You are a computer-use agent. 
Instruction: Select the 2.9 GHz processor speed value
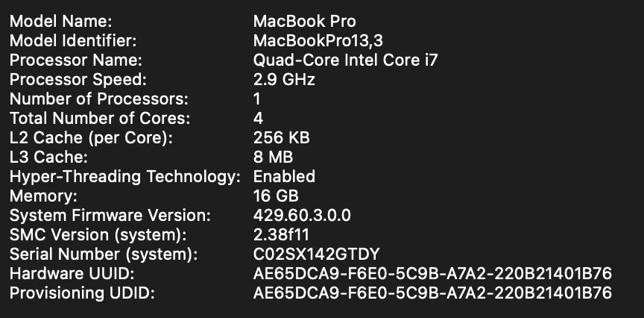coord(284,79)
